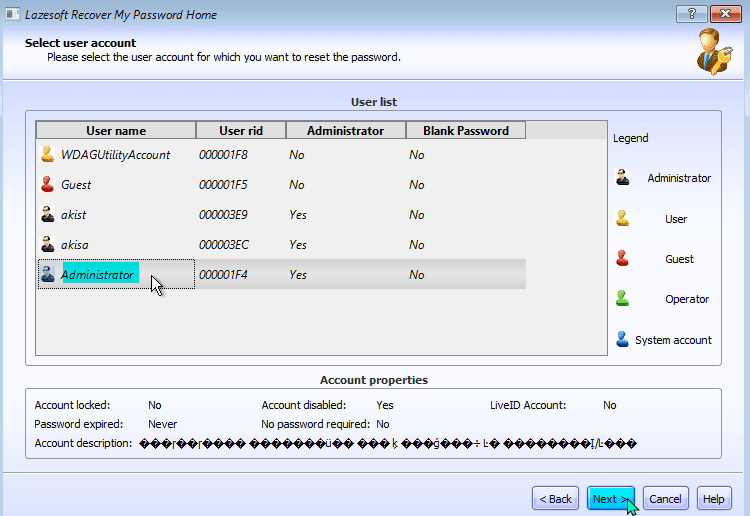Click the title bar question mark help button
The height and width of the screenshot is (516, 750).
691,15
